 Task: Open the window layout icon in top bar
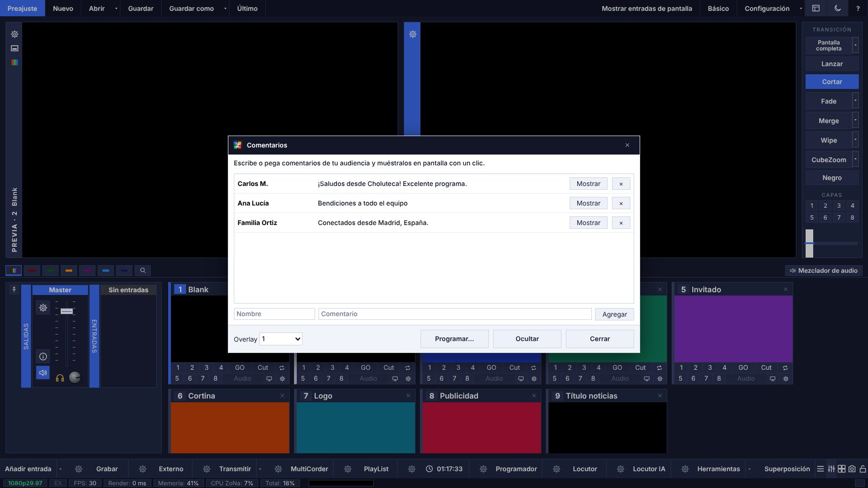coord(816,8)
